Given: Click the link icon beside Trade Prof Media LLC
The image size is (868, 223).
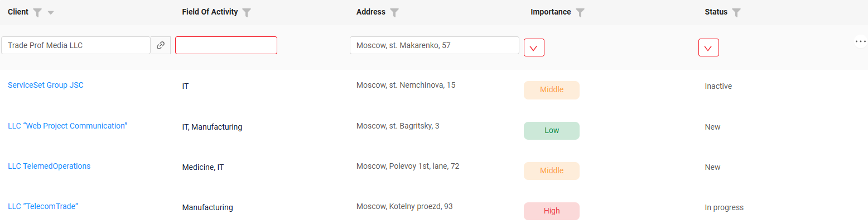Looking at the screenshot, I should tap(161, 45).
